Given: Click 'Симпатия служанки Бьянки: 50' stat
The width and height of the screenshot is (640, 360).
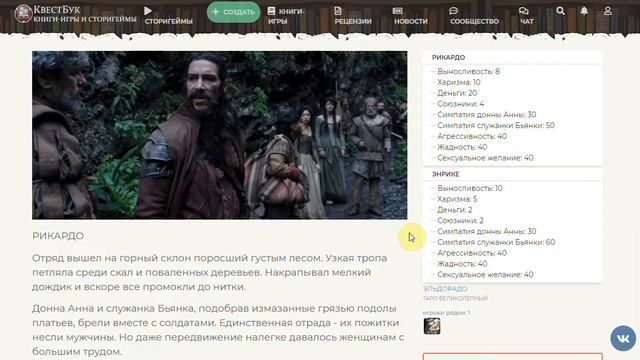Looking at the screenshot, I should pyautogui.click(x=496, y=125).
